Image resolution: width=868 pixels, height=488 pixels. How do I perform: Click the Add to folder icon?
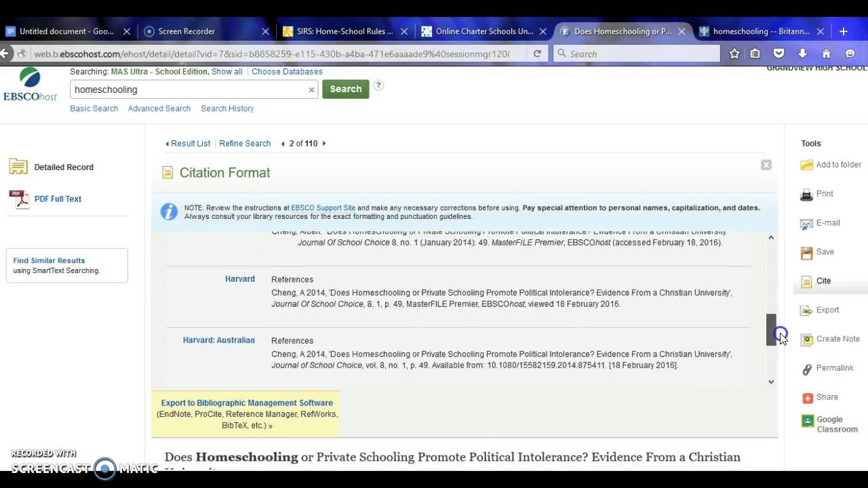click(x=806, y=165)
